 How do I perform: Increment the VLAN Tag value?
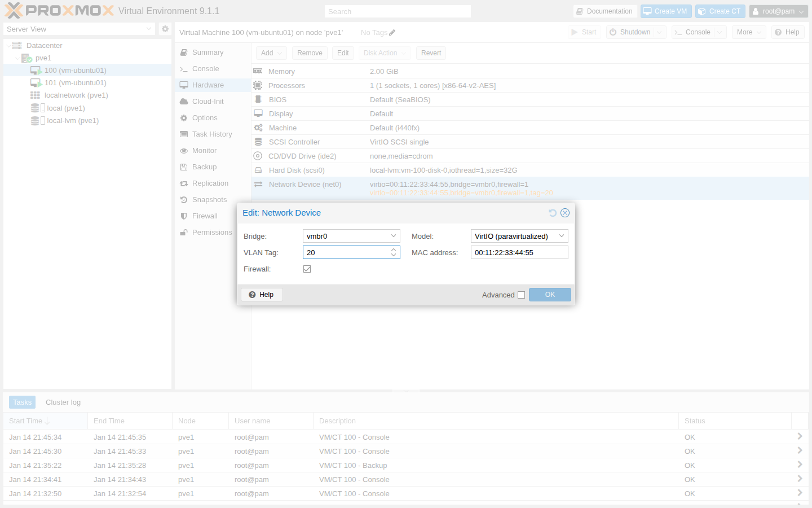click(x=394, y=249)
